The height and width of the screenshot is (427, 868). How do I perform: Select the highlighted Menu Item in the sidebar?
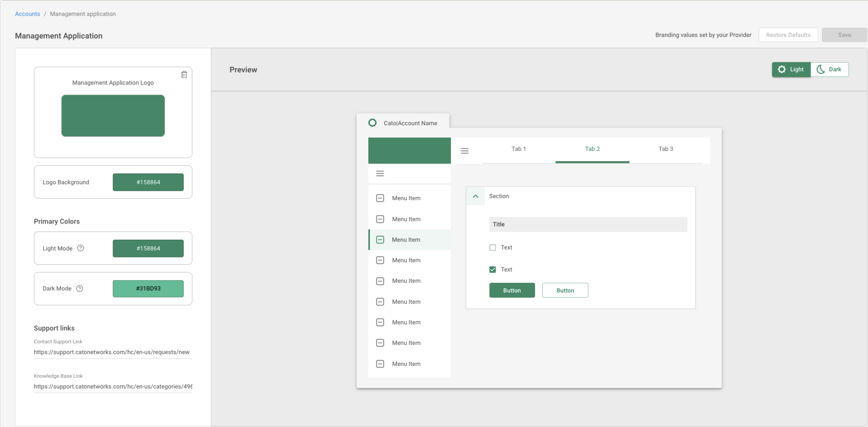406,239
